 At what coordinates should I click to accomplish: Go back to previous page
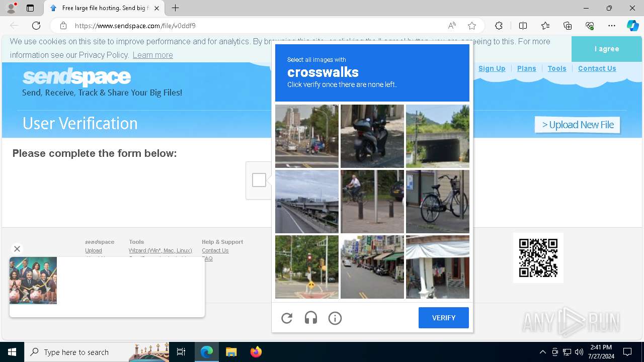pyautogui.click(x=14, y=26)
